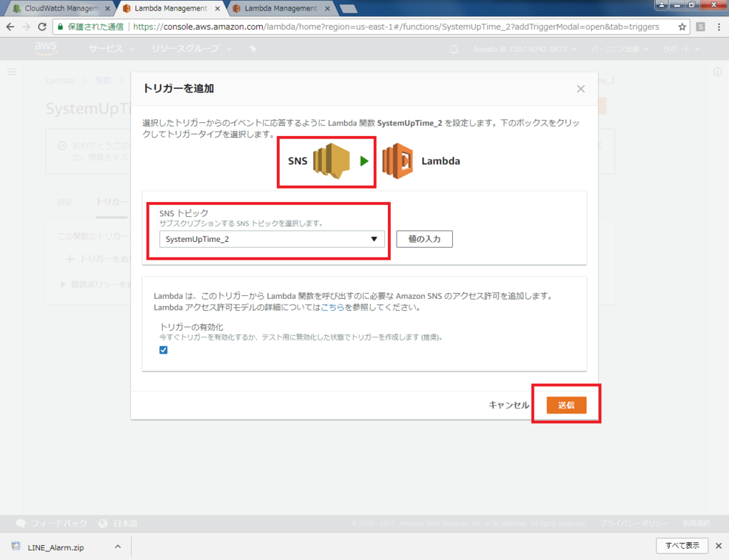Open the SNS topic dropdown
Viewport: 729px width, 560px height.
272,239
